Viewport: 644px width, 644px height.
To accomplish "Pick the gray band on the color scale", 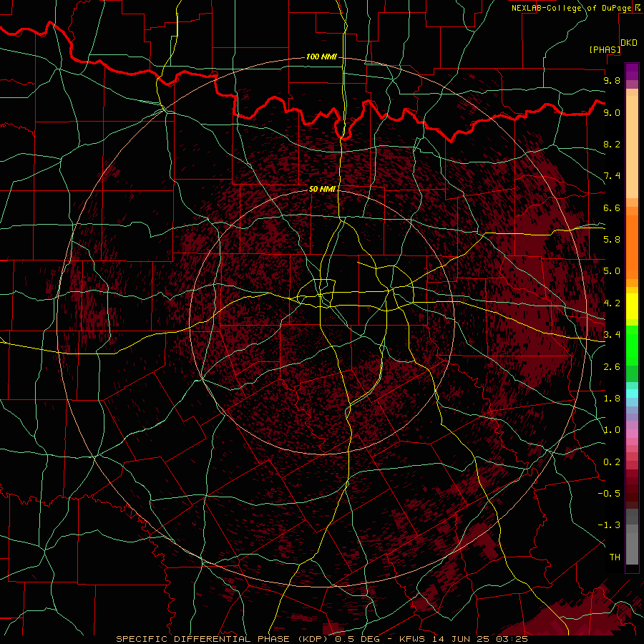I will pos(632,537).
